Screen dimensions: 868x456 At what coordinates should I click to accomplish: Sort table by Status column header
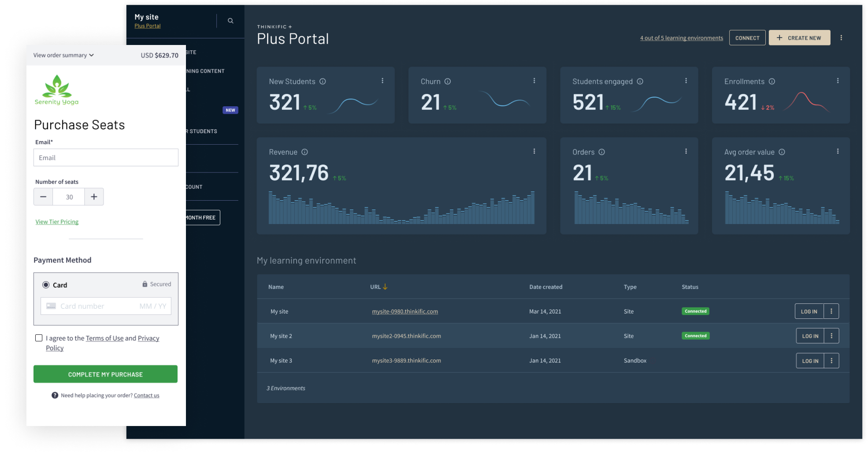(690, 287)
